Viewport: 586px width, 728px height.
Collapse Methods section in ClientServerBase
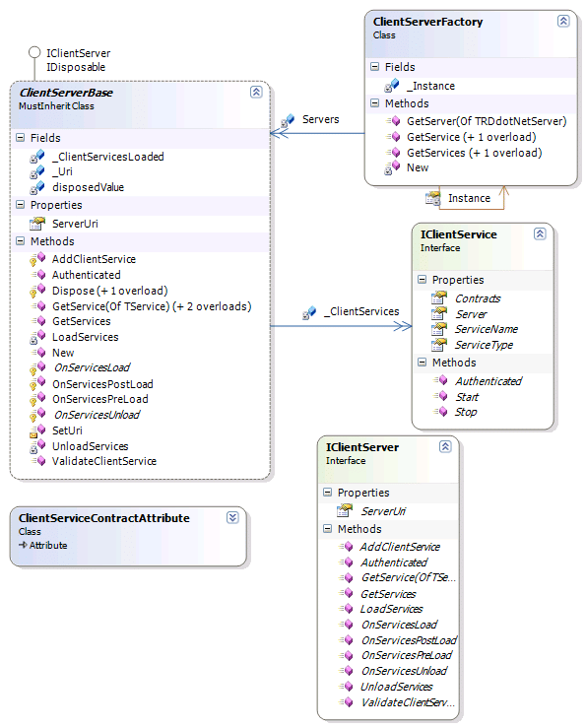tap(20, 241)
